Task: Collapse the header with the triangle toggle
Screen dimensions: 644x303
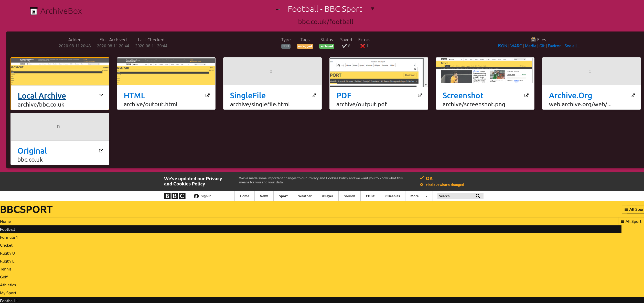Action: [373, 9]
